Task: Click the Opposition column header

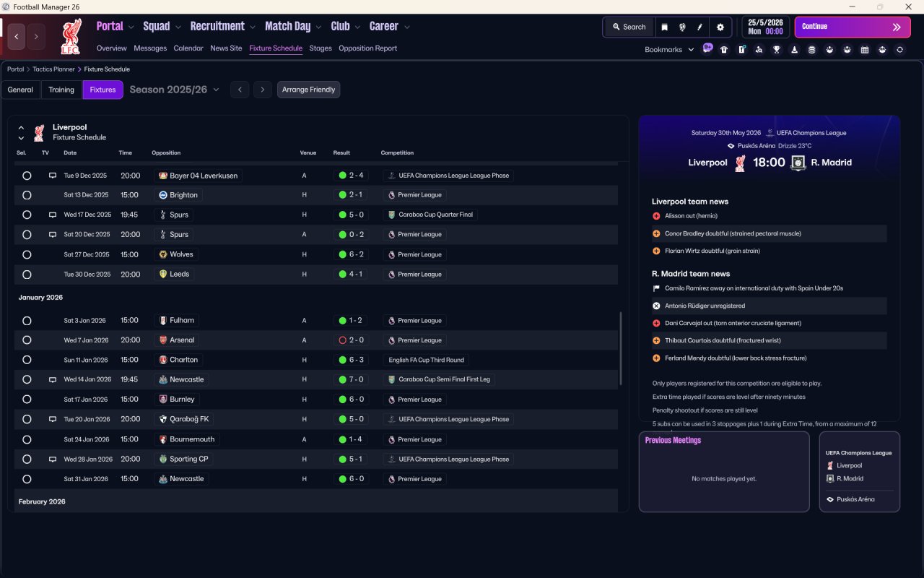Action: (166, 153)
